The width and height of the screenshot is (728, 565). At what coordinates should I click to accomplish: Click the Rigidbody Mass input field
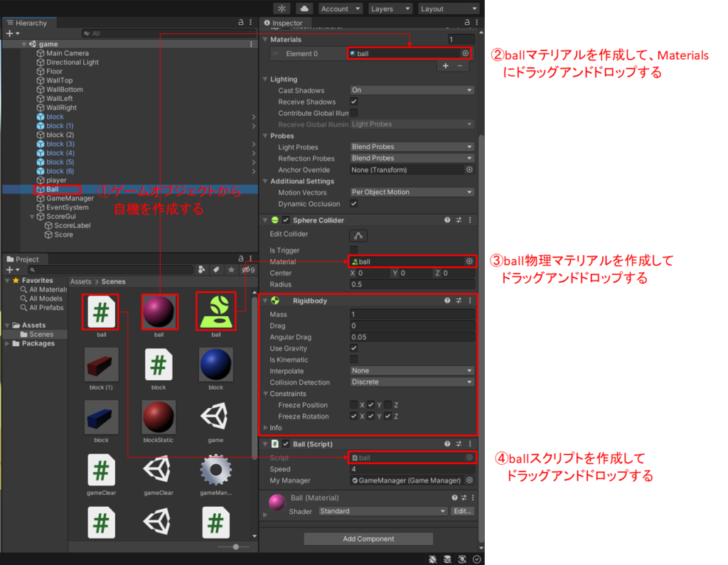click(x=412, y=314)
